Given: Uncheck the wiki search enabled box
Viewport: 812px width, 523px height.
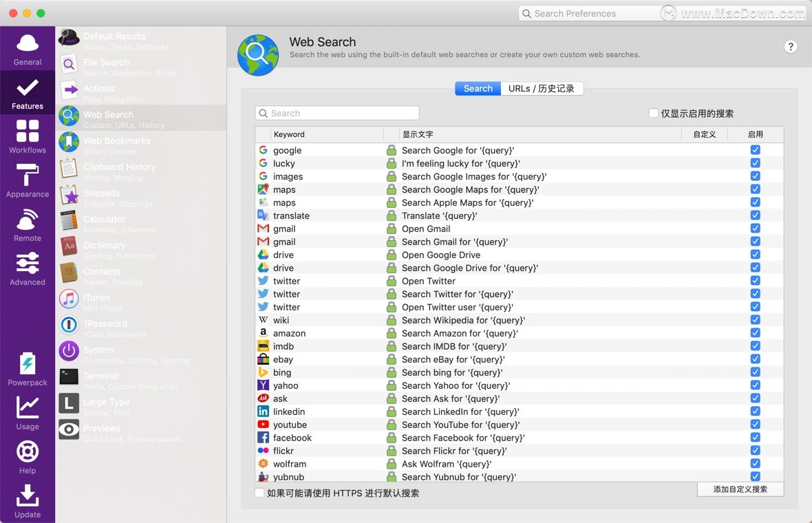Looking at the screenshot, I should tap(755, 320).
